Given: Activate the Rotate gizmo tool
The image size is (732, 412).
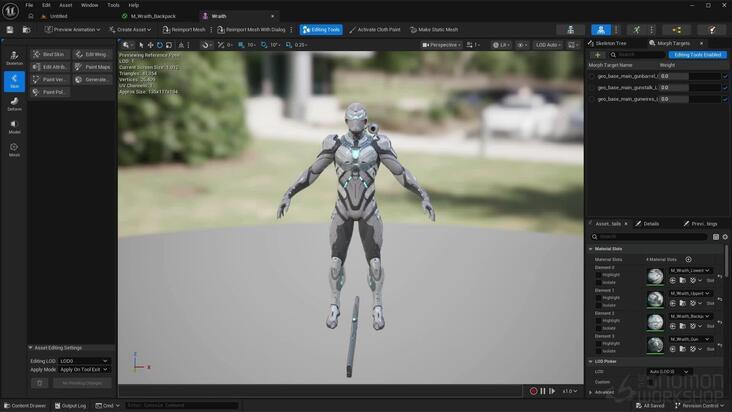Looking at the screenshot, I should 160,45.
